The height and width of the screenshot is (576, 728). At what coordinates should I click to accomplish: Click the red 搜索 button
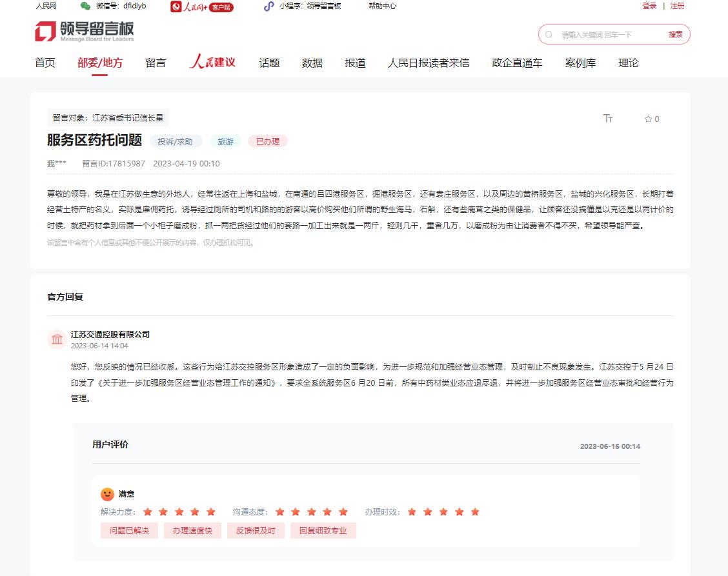point(675,34)
